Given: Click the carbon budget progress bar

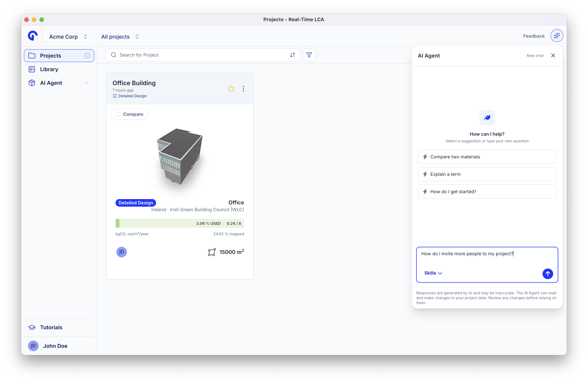Looking at the screenshot, I should (x=180, y=223).
